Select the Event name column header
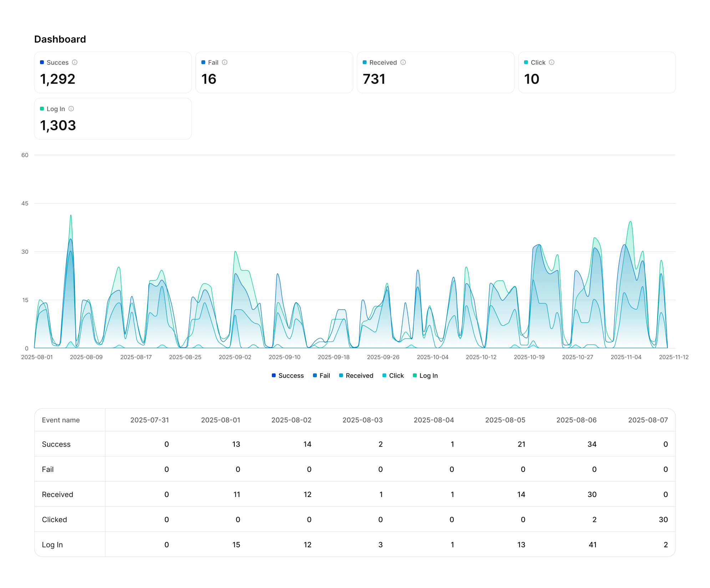Screen dimensions: 710x588 point(61,420)
